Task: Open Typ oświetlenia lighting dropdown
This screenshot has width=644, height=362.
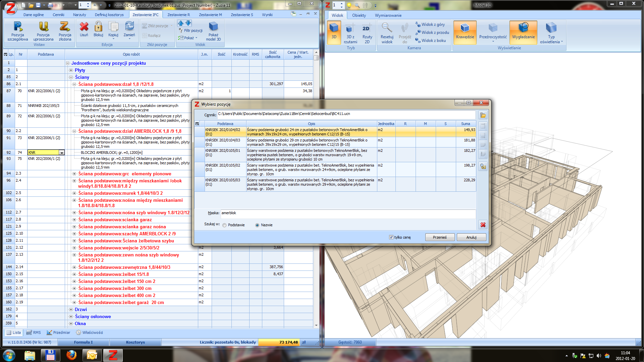Action: click(x=551, y=34)
